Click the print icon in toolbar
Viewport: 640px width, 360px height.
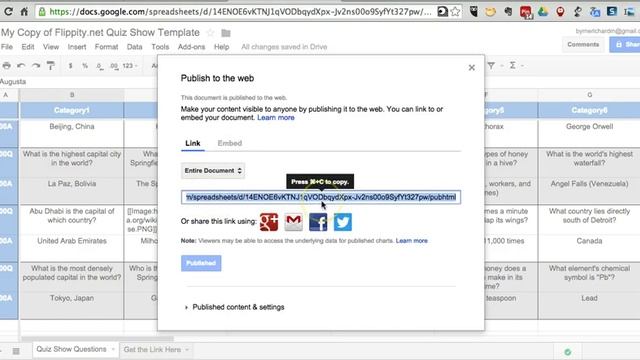7,65
